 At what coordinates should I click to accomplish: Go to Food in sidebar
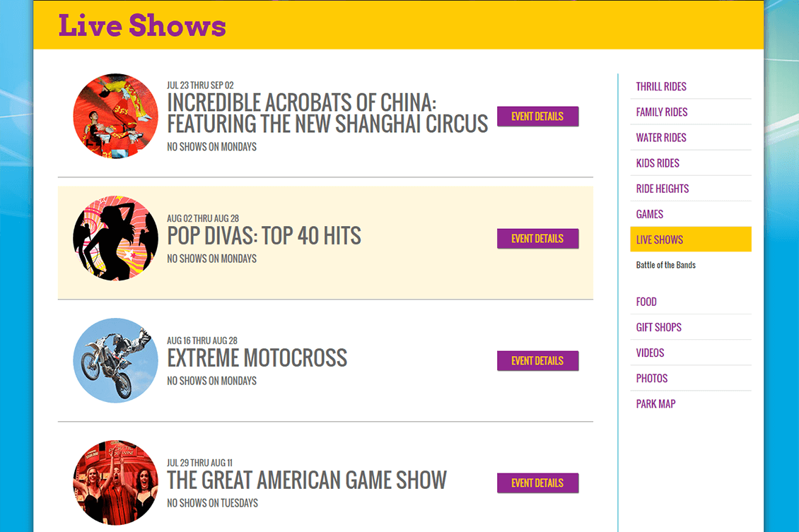(x=646, y=302)
